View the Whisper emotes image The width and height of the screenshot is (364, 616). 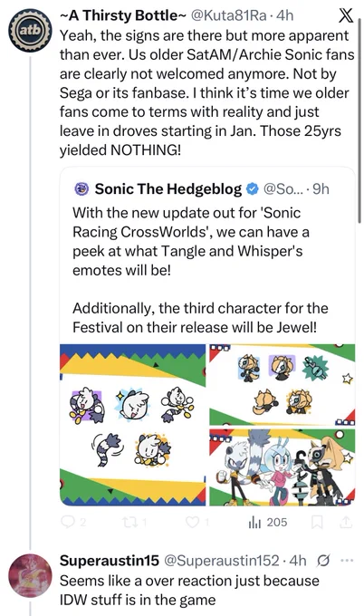click(282, 385)
